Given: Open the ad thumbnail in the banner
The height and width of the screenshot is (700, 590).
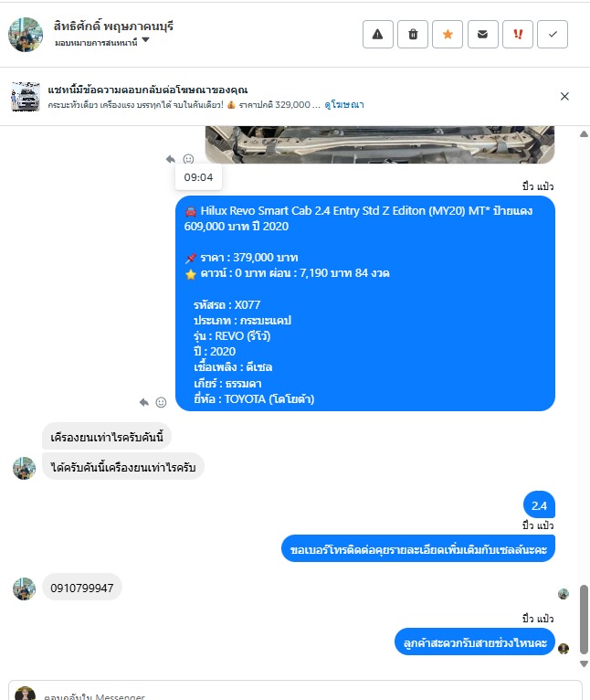Looking at the screenshot, I should (x=25, y=97).
